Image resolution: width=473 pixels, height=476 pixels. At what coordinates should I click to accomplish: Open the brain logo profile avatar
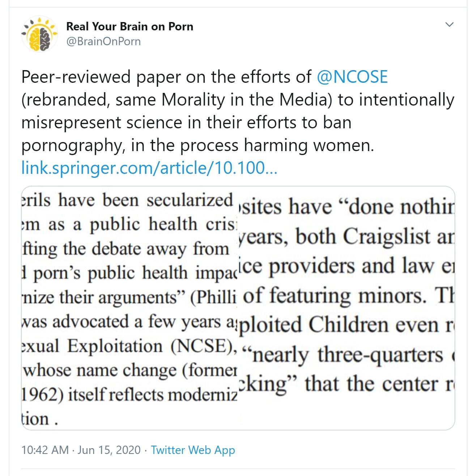click(40, 34)
